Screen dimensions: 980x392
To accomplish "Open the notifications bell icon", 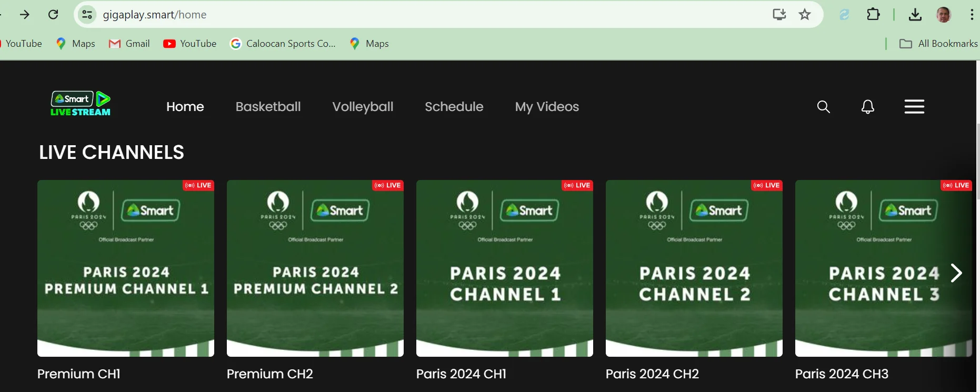I will [x=868, y=107].
